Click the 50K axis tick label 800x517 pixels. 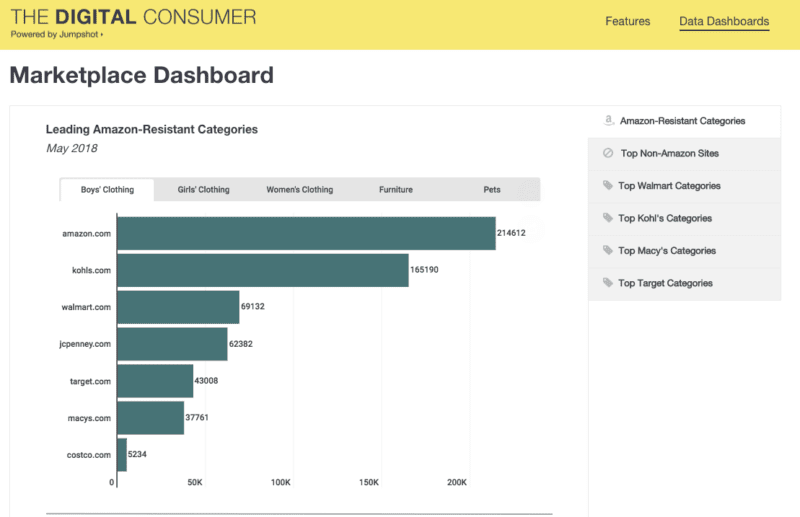195,482
